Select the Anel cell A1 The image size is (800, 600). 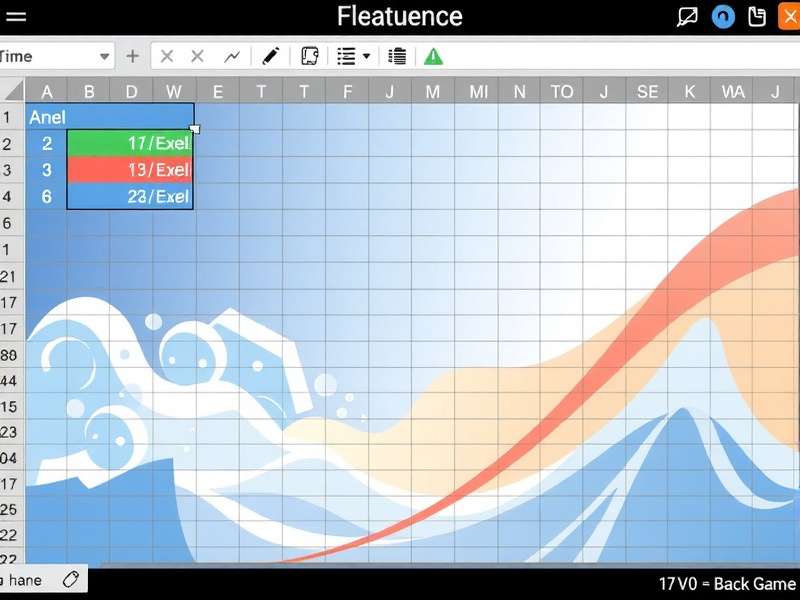coord(47,116)
